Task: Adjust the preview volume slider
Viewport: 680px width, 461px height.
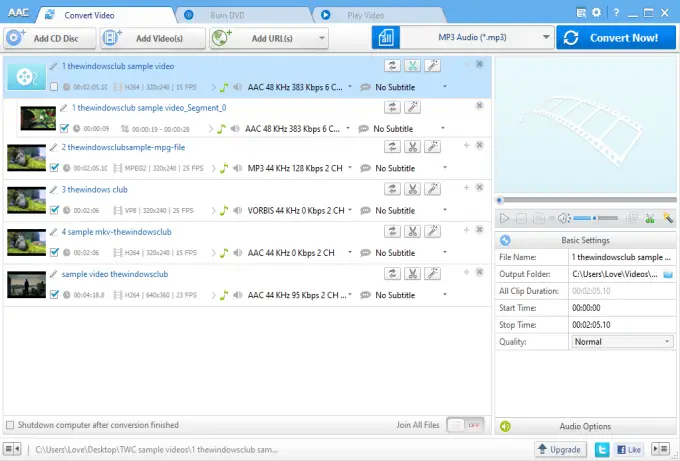Action: coord(596,218)
